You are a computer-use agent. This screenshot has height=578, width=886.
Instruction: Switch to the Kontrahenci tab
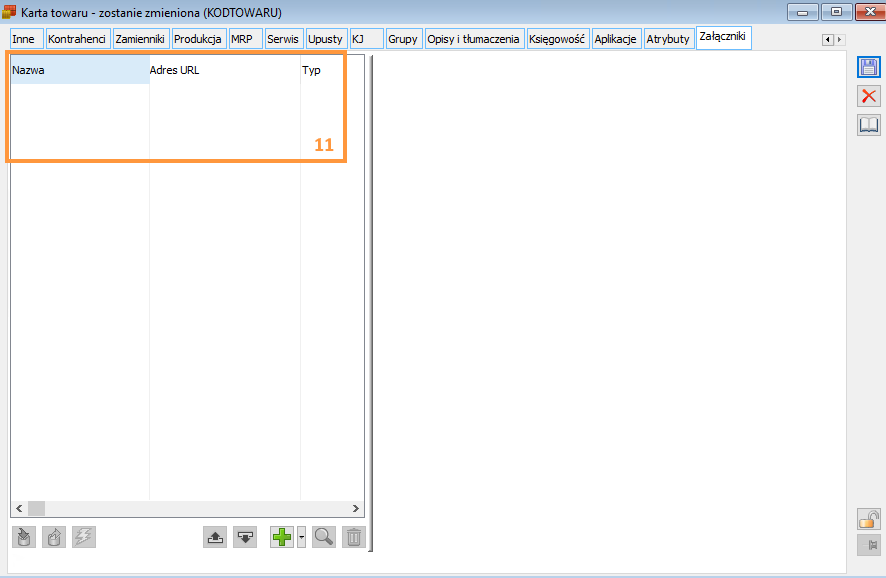pyautogui.click(x=77, y=39)
